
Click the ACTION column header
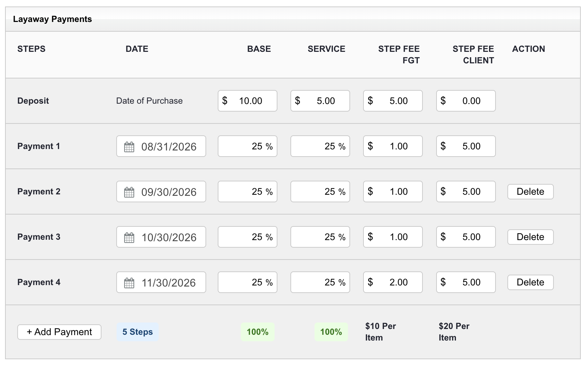pyautogui.click(x=529, y=49)
